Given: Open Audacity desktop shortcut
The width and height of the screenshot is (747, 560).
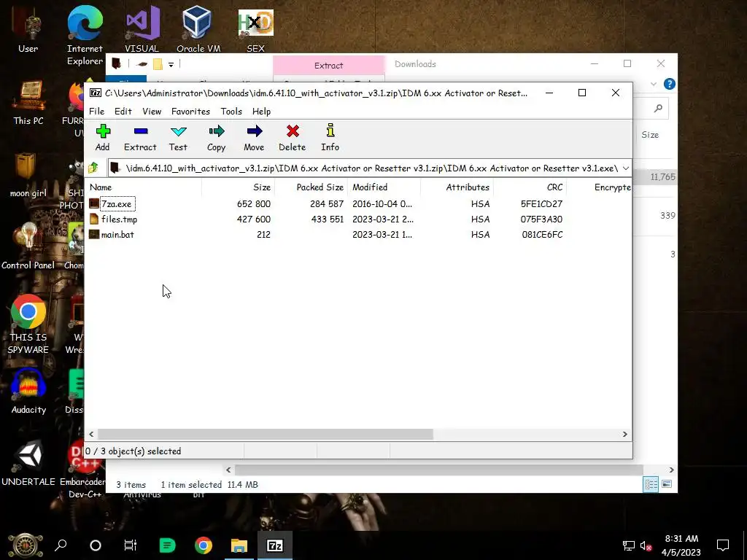Looking at the screenshot, I should 28,392.
